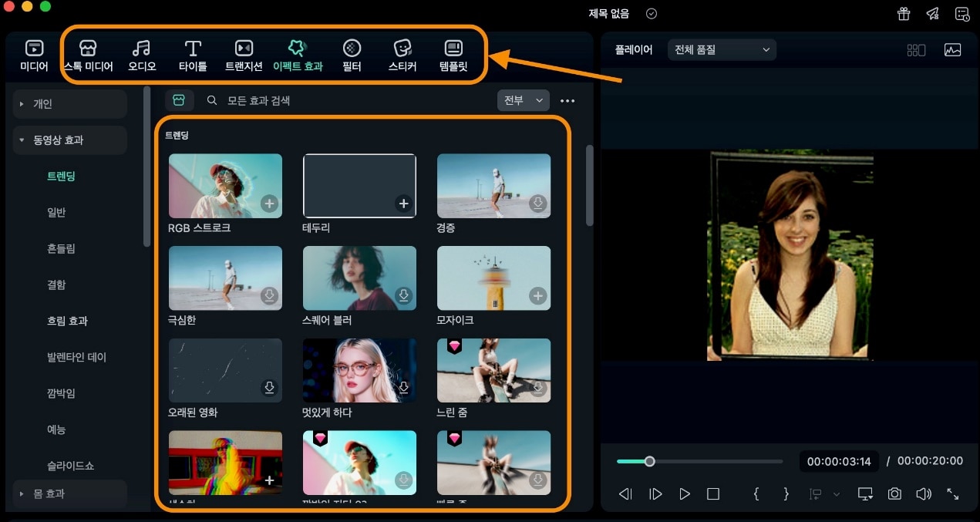
Task: Open the task list icon at top right
Action: (962, 14)
